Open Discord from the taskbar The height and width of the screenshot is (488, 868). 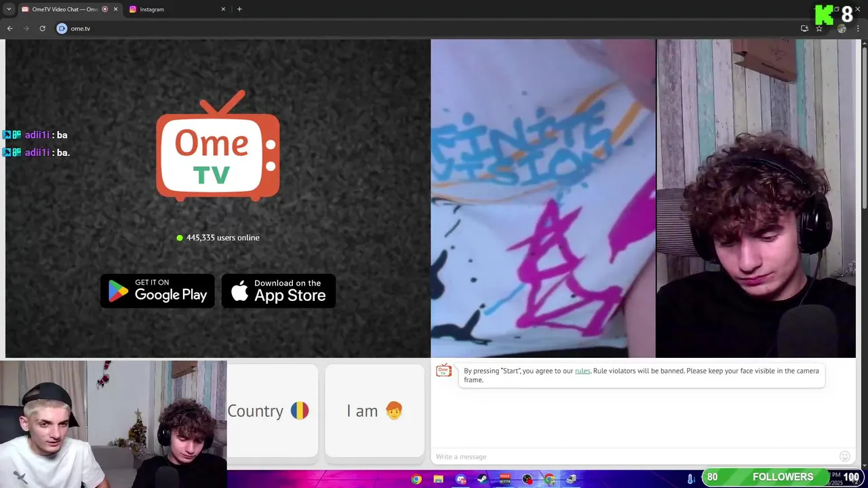(461, 479)
